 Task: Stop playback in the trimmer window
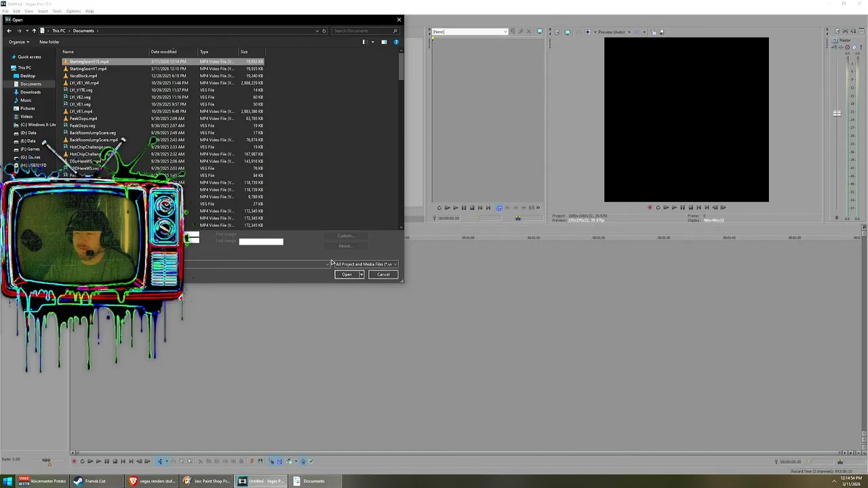[472, 208]
